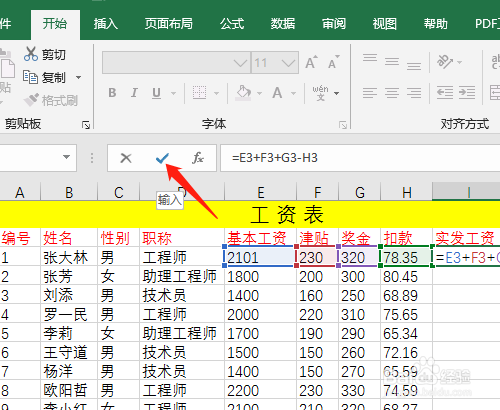
Task: Open the 帮助 (Help) tab
Action: coord(436,24)
